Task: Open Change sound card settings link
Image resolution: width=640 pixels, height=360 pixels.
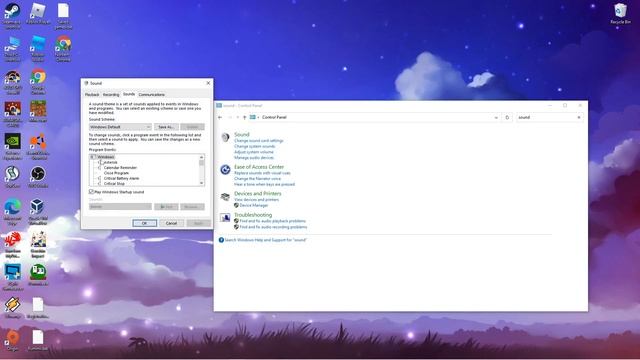Action: pos(258,140)
